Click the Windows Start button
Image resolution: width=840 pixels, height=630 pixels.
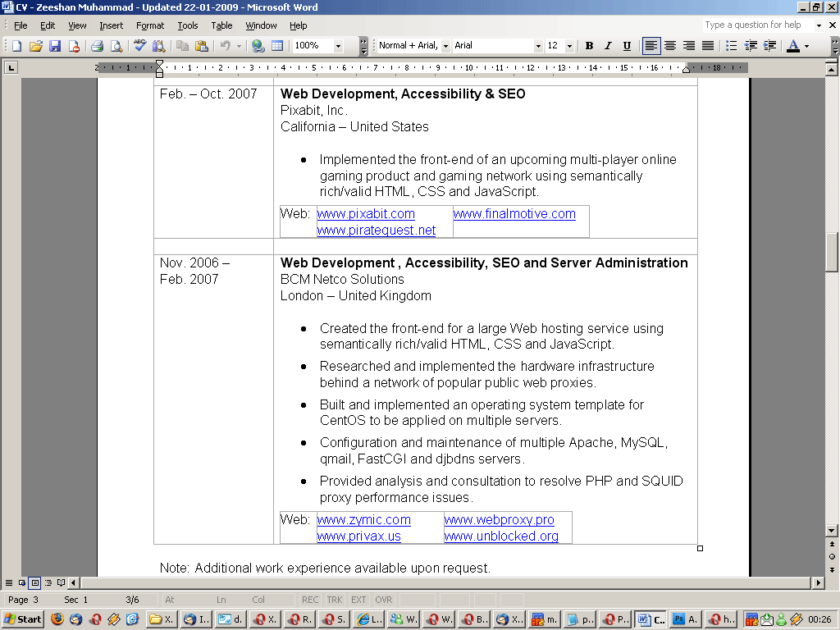coord(23,619)
